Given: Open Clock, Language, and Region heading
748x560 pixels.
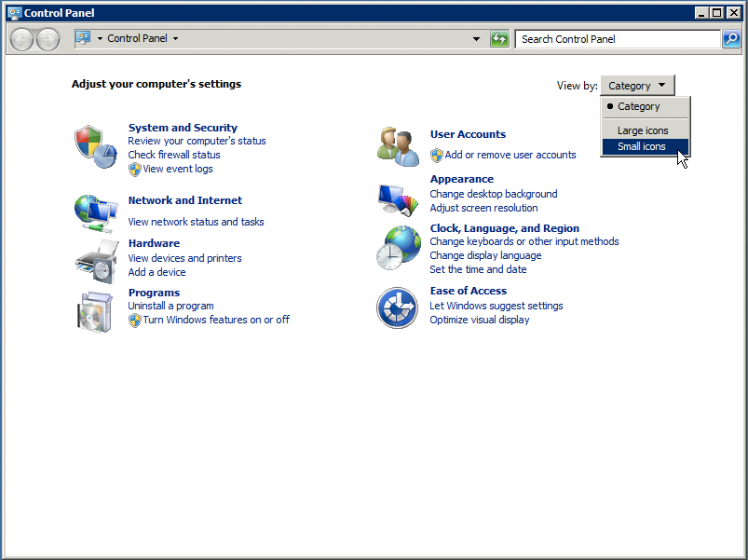Looking at the screenshot, I should point(505,228).
